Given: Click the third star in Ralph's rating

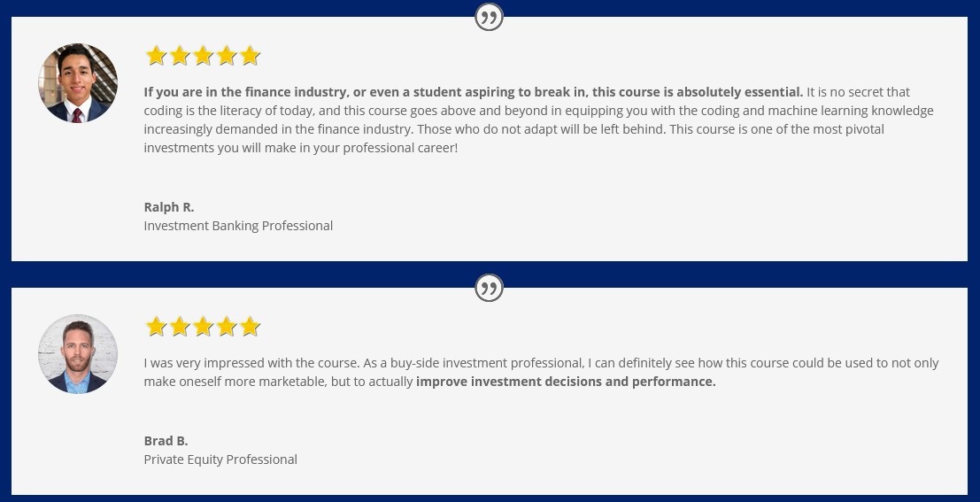Looking at the screenshot, I should 203,56.
